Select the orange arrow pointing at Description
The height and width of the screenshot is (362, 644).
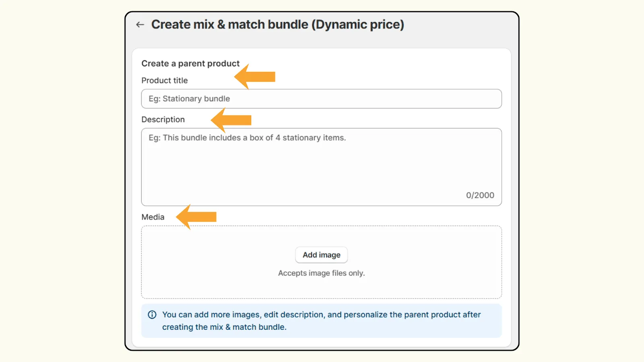click(x=231, y=119)
